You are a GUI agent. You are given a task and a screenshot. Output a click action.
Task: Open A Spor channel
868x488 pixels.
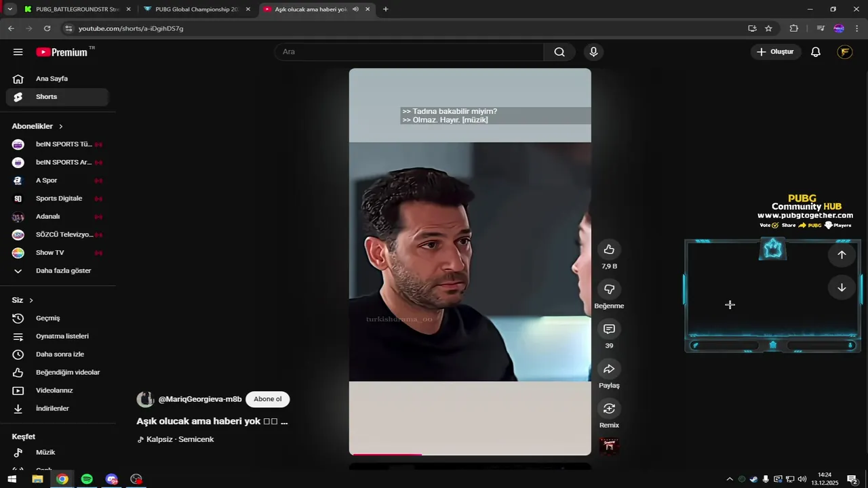(x=57, y=180)
